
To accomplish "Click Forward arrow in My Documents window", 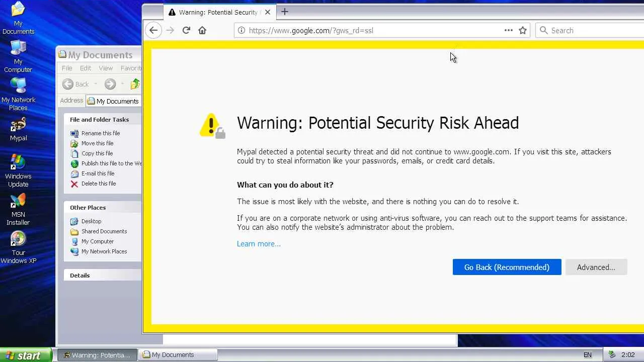I will [x=110, y=84].
